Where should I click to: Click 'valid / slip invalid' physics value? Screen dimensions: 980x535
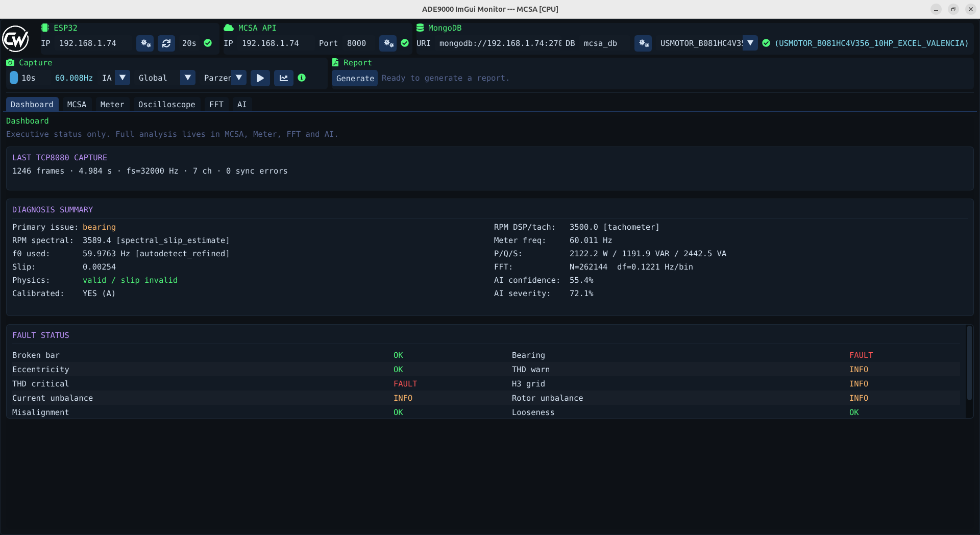pos(130,280)
